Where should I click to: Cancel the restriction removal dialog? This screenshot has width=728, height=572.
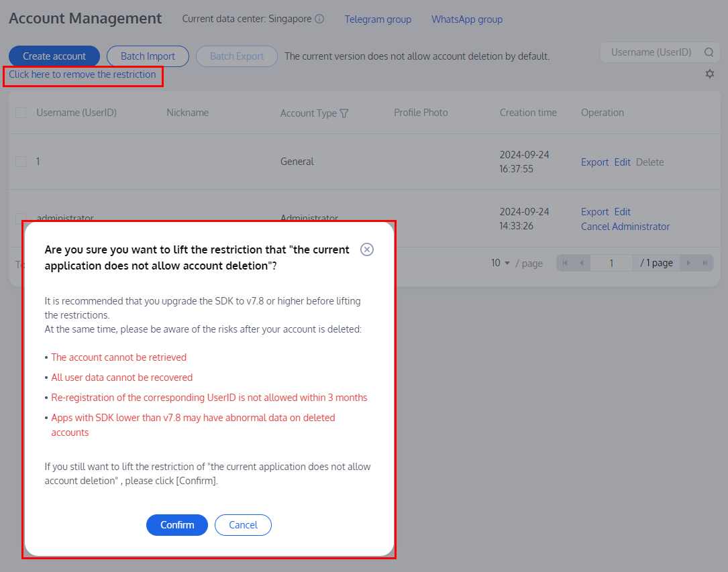click(x=243, y=525)
